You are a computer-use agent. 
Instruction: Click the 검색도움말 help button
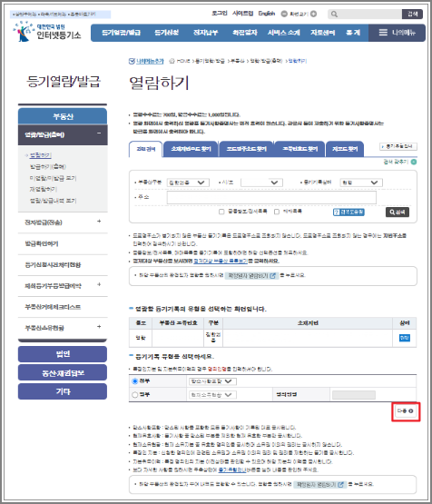pyautogui.click(x=349, y=212)
